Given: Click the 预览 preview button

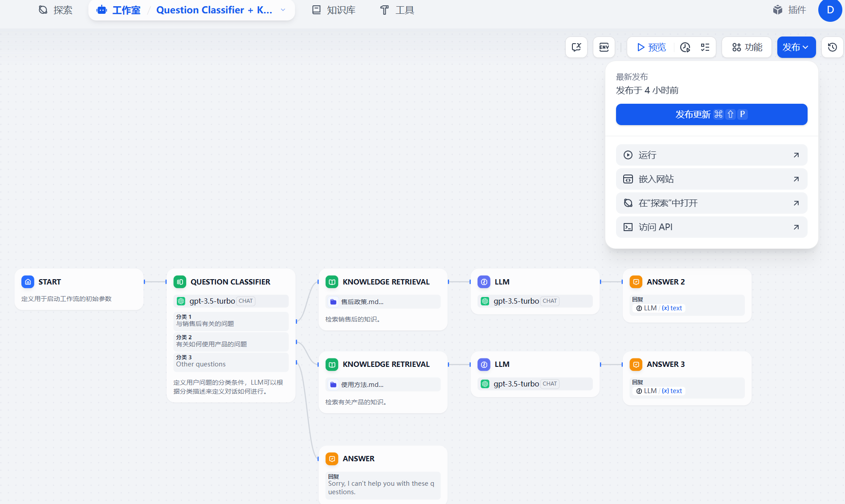Looking at the screenshot, I should click(651, 47).
